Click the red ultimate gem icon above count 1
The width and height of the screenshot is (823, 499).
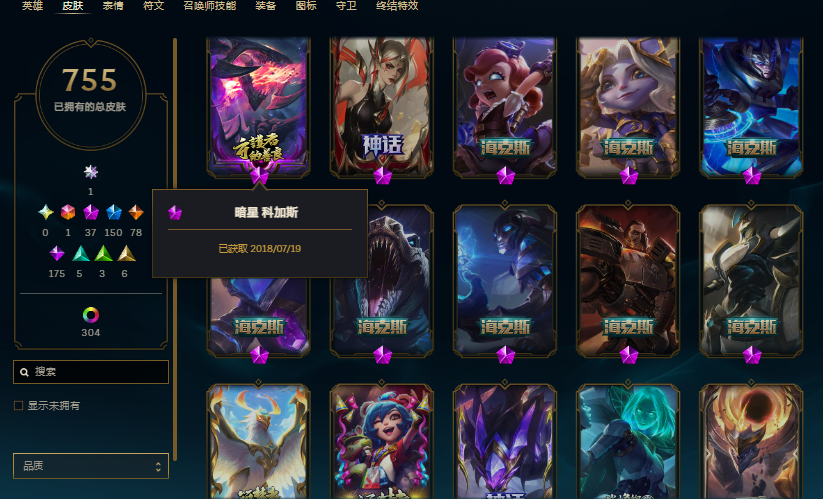(x=68, y=212)
